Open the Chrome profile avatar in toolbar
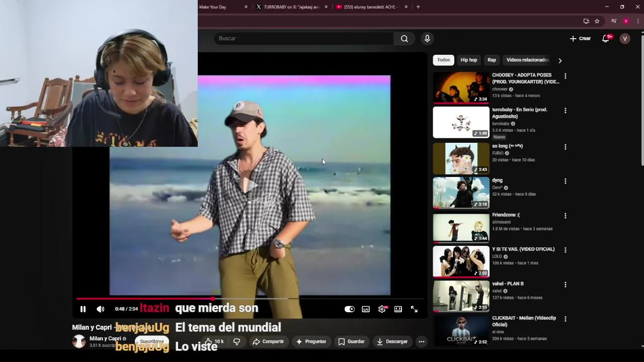 pyautogui.click(x=626, y=21)
